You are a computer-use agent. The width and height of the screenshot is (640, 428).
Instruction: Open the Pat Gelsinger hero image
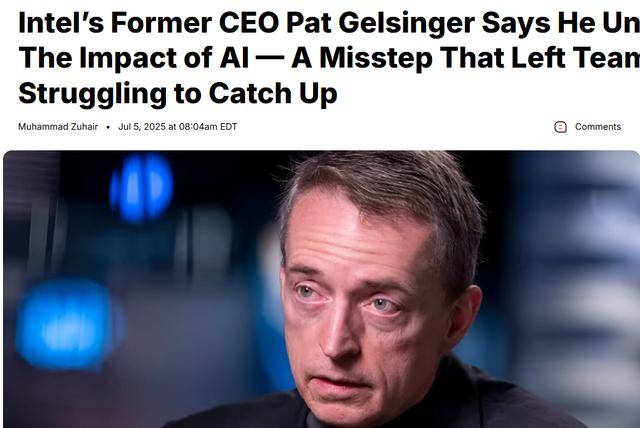[322, 289]
